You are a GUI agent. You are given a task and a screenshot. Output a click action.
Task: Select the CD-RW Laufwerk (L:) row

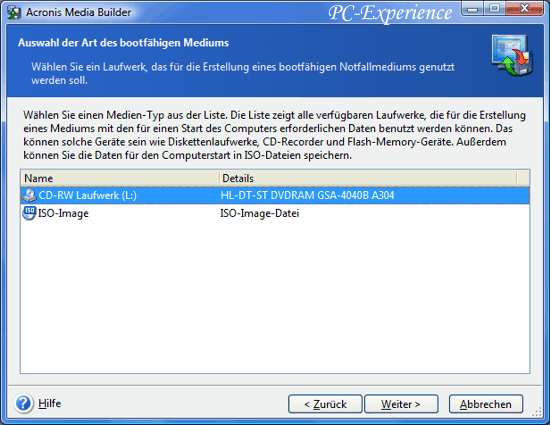point(275,195)
